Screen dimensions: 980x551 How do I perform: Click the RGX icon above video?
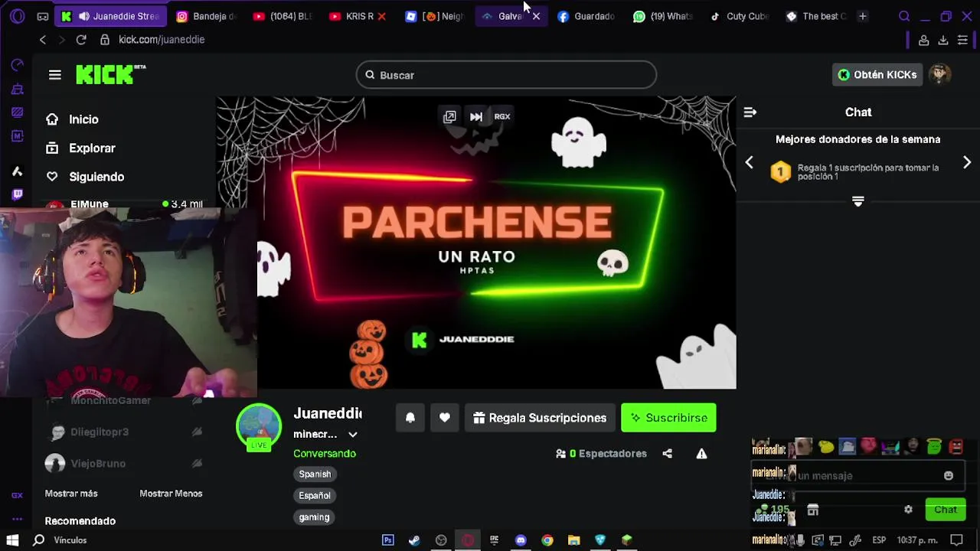[x=502, y=116]
